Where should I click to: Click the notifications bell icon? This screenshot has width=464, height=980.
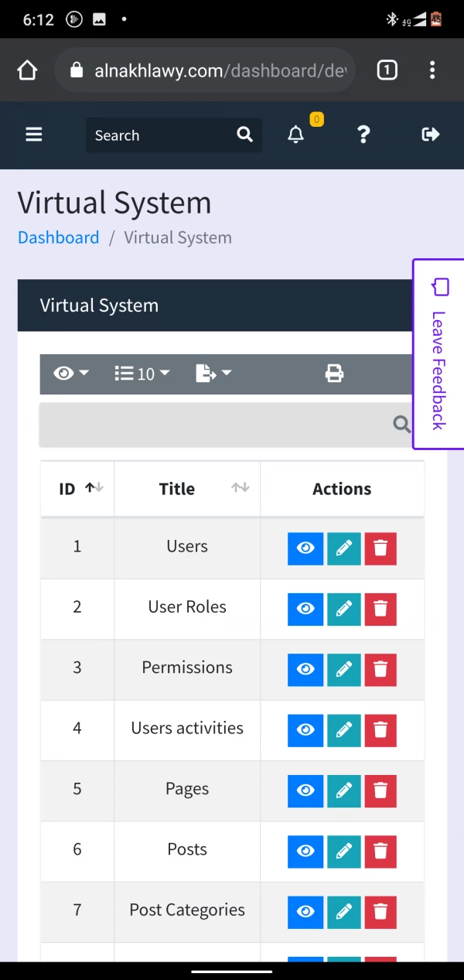295,135
